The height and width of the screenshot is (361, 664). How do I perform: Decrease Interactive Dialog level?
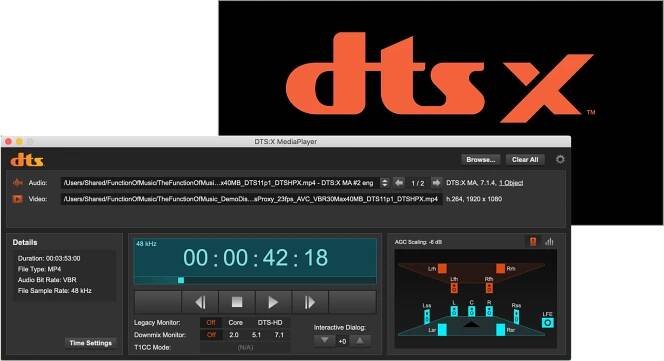(324, 340)
